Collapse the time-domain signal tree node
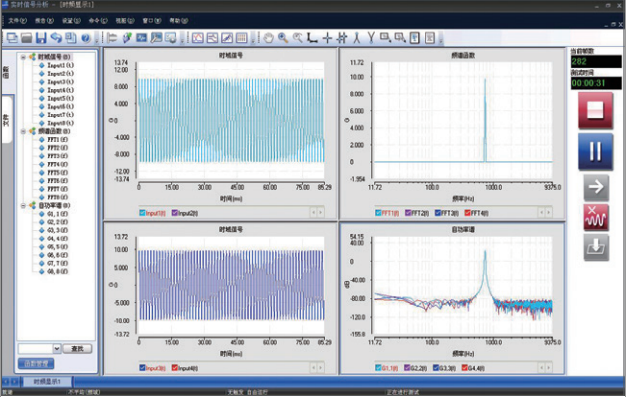The width and height of the screenshot is (627, 397). coord(23,57)
